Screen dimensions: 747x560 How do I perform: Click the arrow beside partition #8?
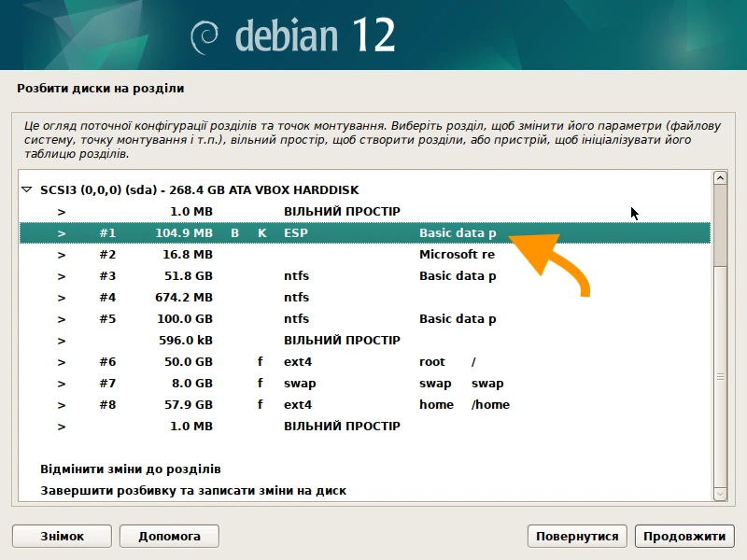coord(62,405)
